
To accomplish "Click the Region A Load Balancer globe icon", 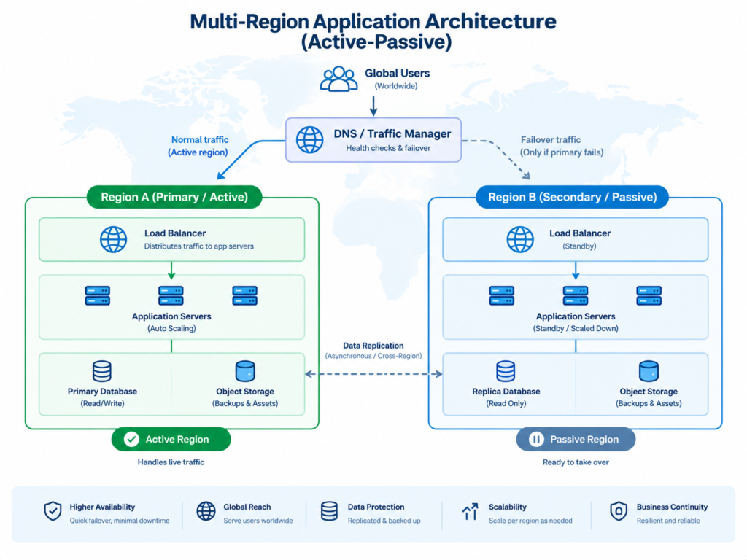I will click(x=113, y=239).
